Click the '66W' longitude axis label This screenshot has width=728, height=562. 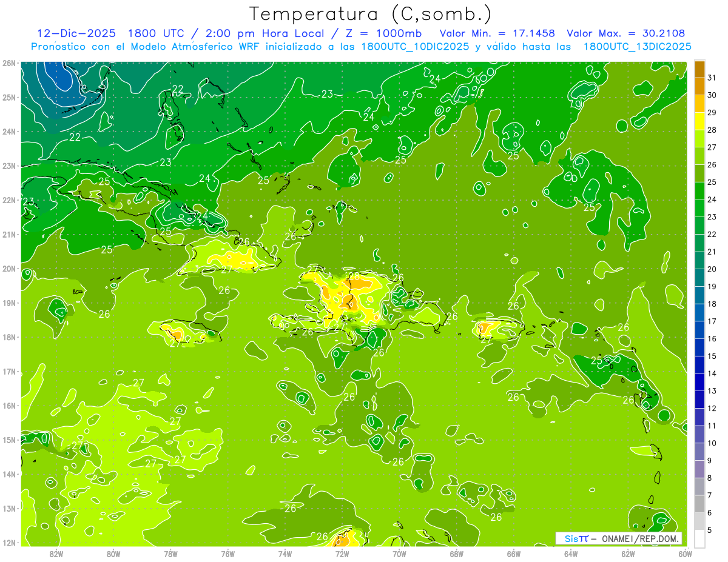[514, 554]
